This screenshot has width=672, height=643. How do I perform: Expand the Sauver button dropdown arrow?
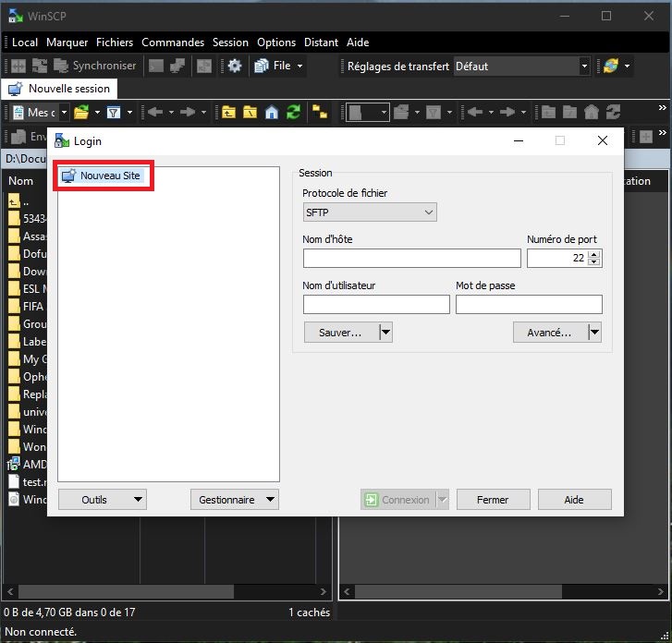click(x=386, y=333)
